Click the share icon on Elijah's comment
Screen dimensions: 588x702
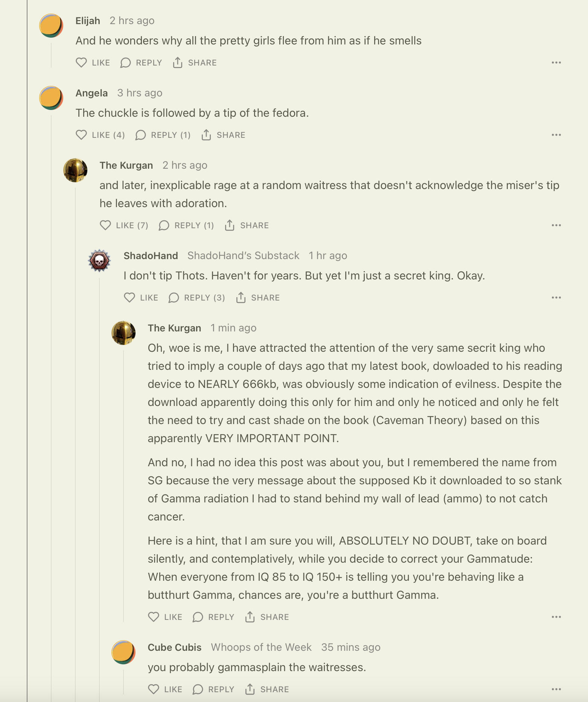pos(178,63)
